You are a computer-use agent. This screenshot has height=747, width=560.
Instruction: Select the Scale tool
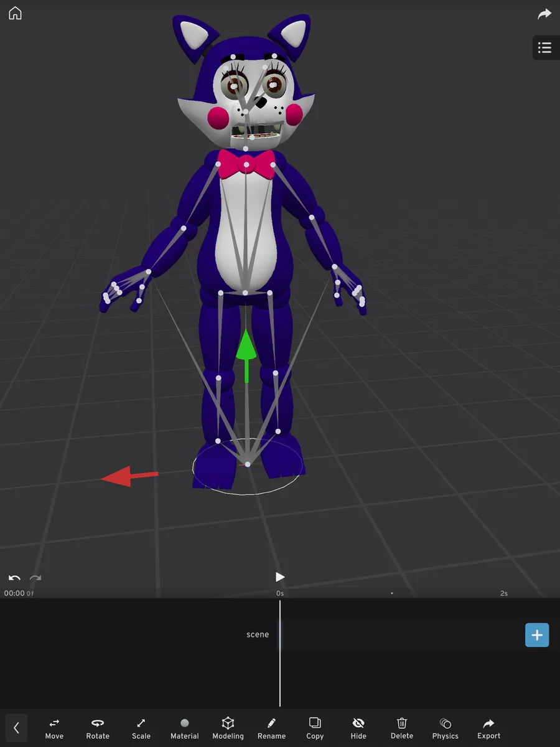pos(141,728)
